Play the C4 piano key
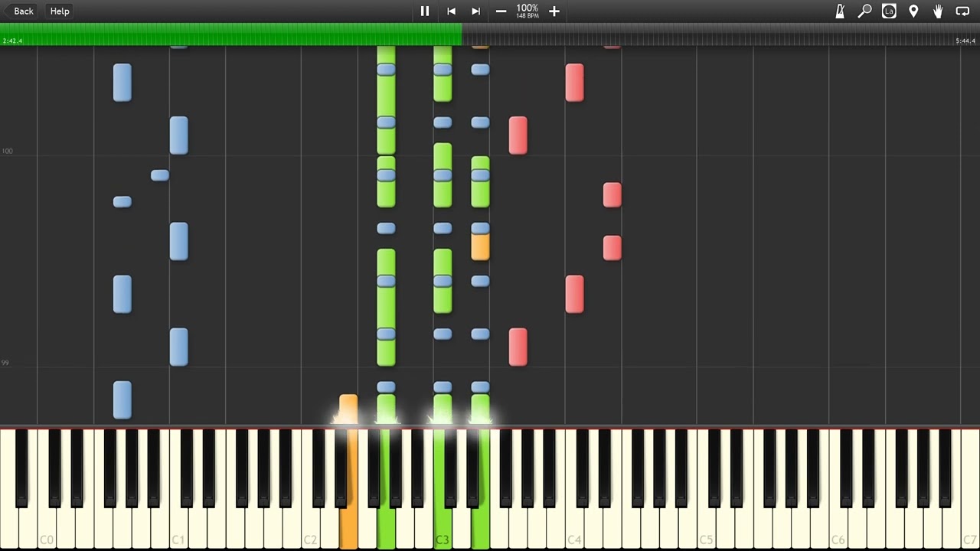This screenshot has width=980, height=551. 574,528
